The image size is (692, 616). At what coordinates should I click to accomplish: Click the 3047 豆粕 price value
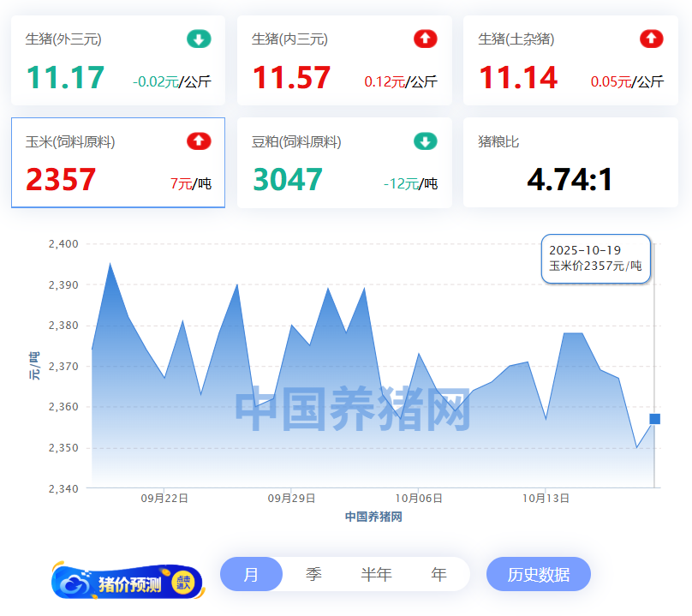288,180
